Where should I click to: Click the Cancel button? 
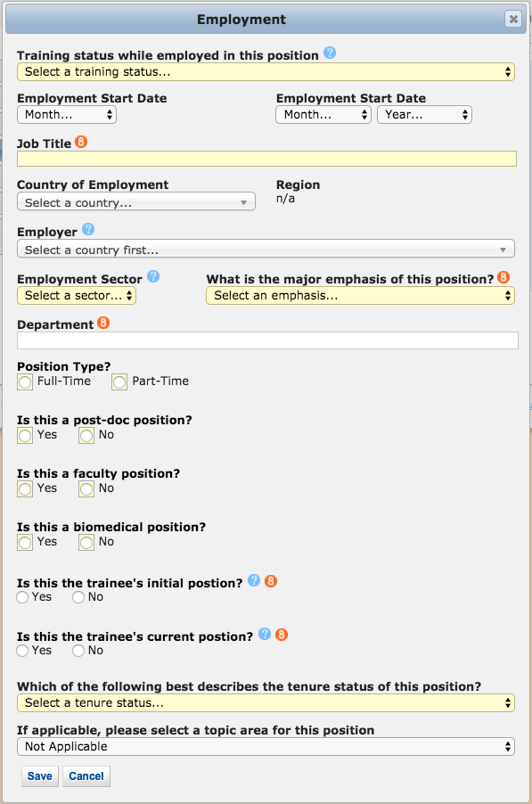(x=86, y=775)
